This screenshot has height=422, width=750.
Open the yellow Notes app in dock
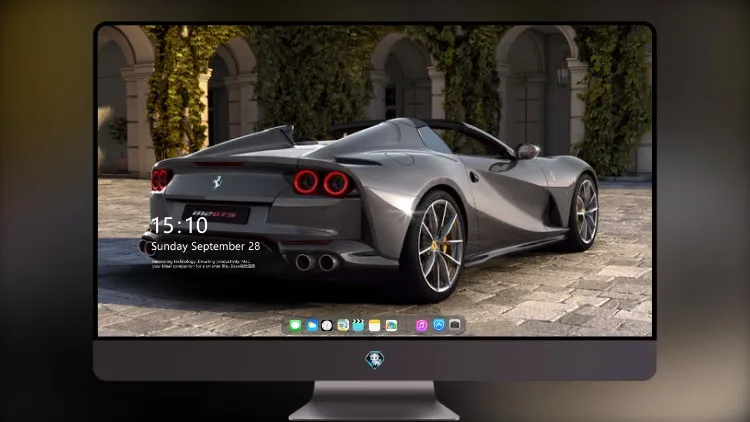pyautogui.click(x=375, y=325)
